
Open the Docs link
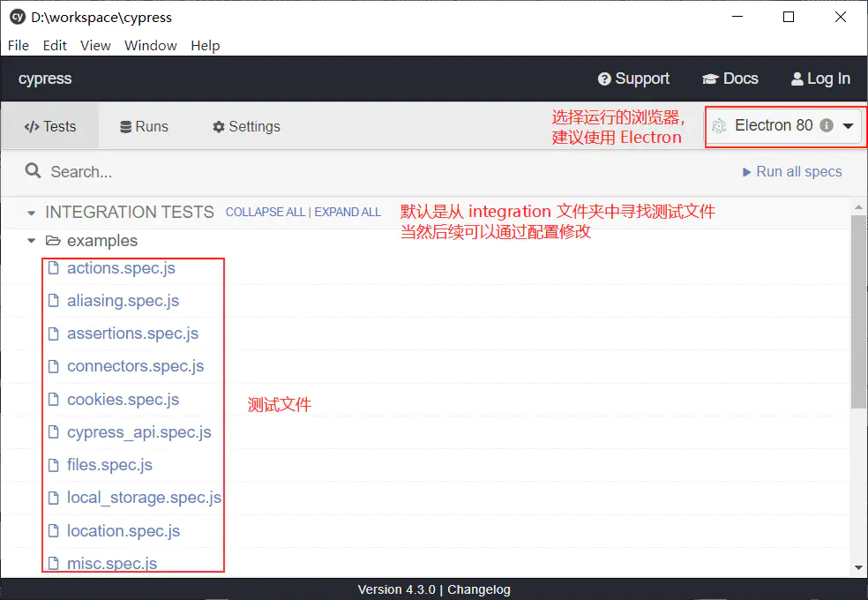tap(730, 79)
